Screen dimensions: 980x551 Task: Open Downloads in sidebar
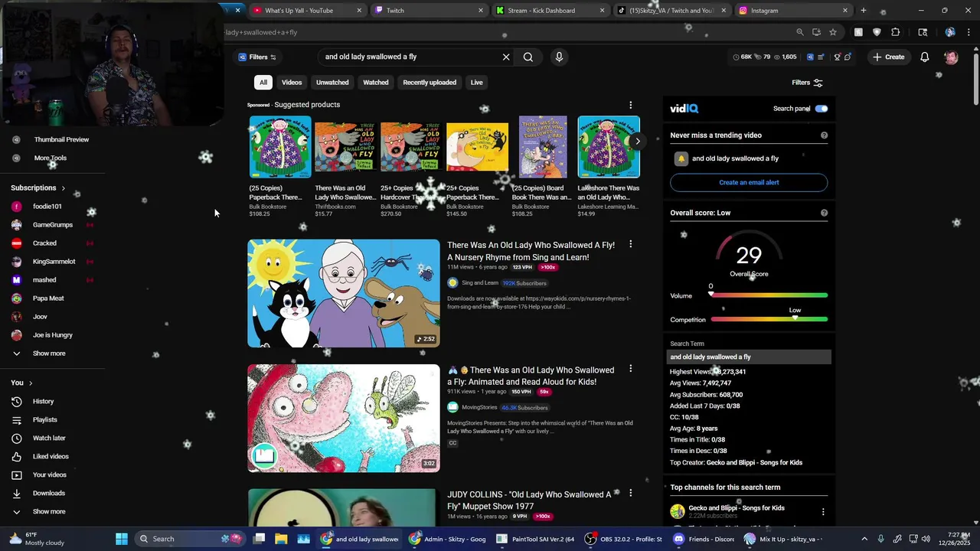coord(49,493)
